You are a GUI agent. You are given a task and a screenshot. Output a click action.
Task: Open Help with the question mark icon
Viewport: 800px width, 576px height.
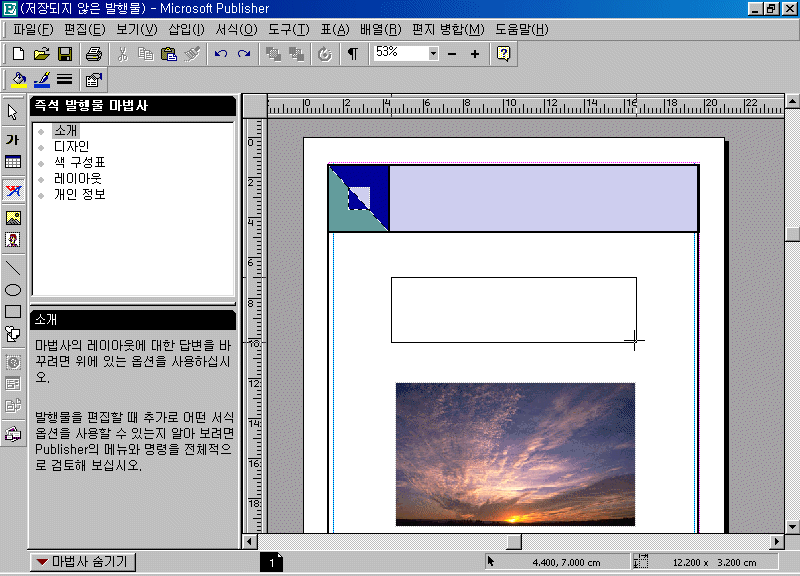point(504,54)
